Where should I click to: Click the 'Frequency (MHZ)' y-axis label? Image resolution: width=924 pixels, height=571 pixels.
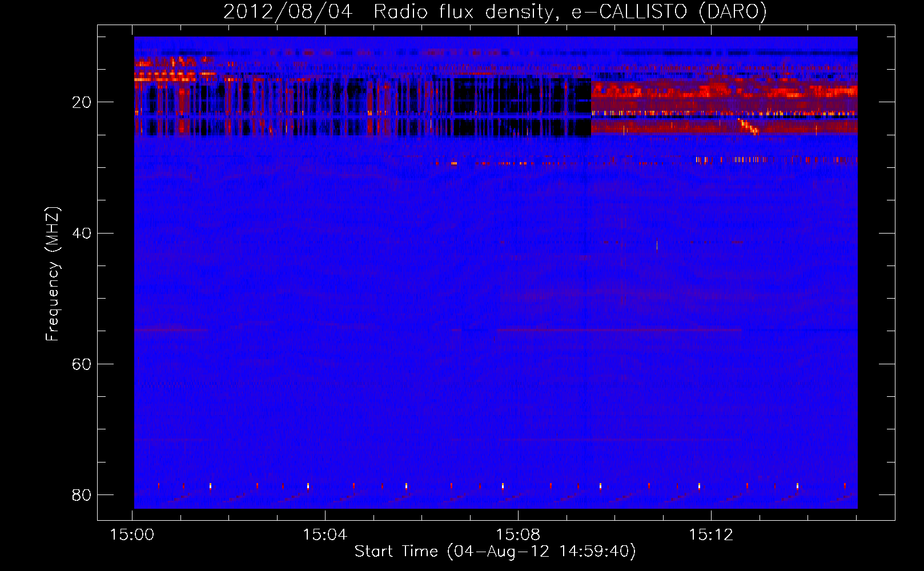click(x=53, y=274)
